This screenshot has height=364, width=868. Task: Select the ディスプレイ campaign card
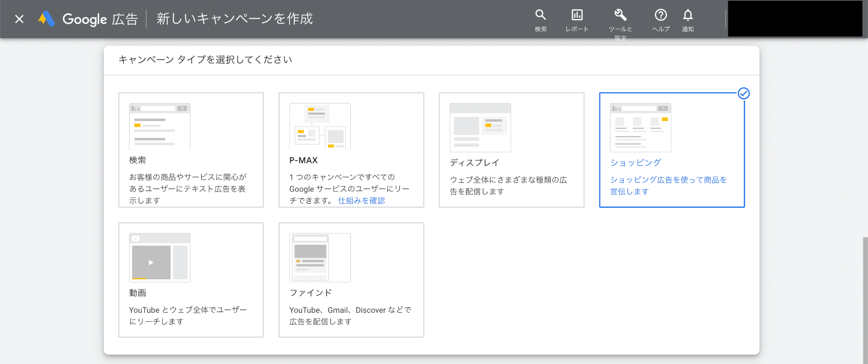[x=512, y=150]
